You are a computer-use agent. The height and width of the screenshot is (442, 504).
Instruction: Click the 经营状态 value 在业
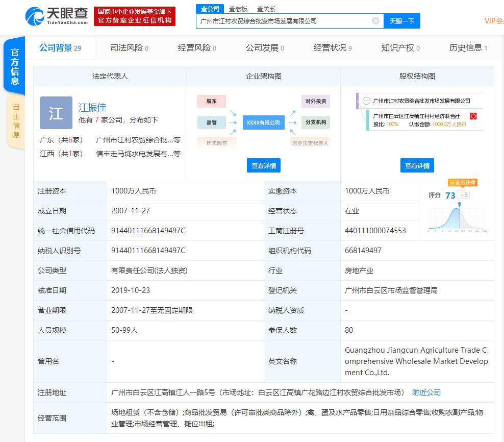tap(352, 211)
